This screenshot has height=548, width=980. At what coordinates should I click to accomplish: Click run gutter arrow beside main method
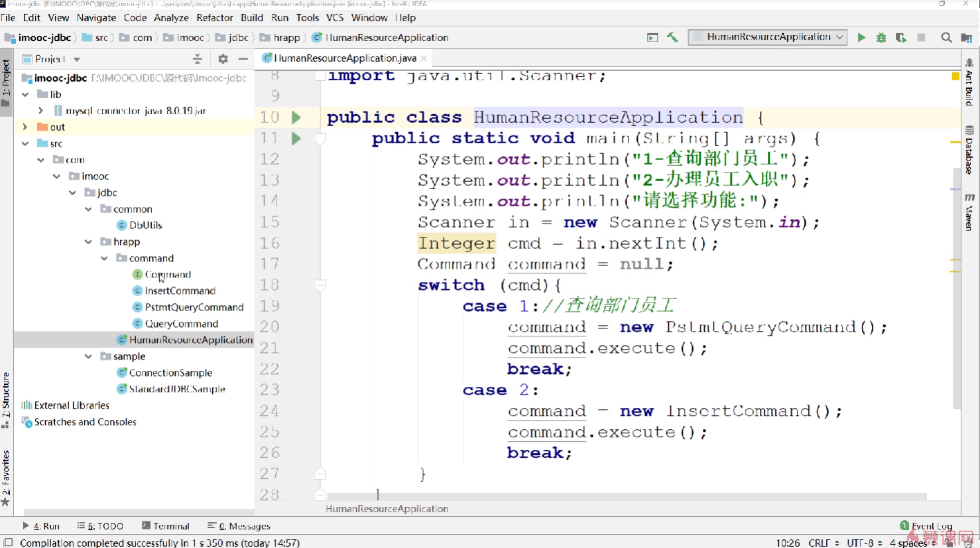(x=296, y=139)
